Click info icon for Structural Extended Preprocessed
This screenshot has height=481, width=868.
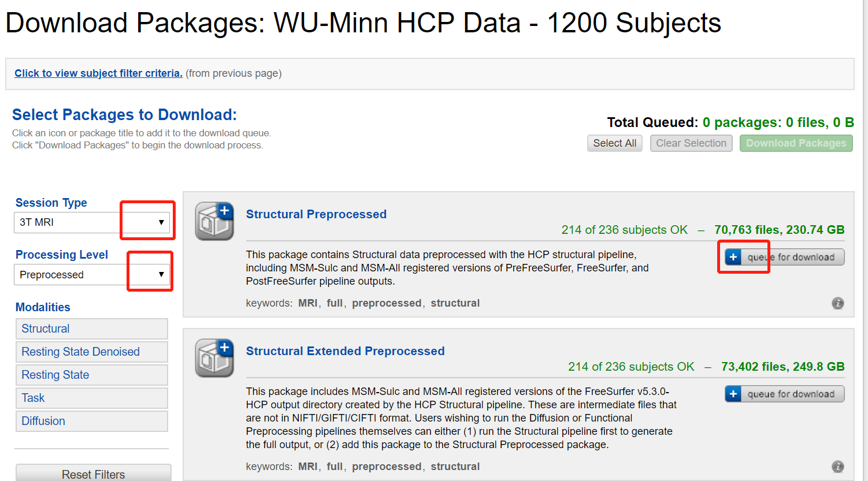(x=837, y=467)
